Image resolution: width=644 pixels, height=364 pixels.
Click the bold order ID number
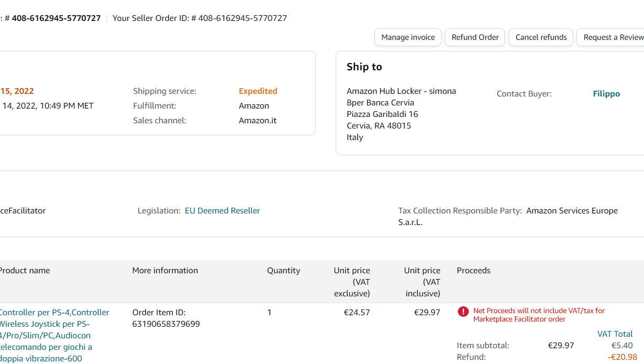click(56, 18)
